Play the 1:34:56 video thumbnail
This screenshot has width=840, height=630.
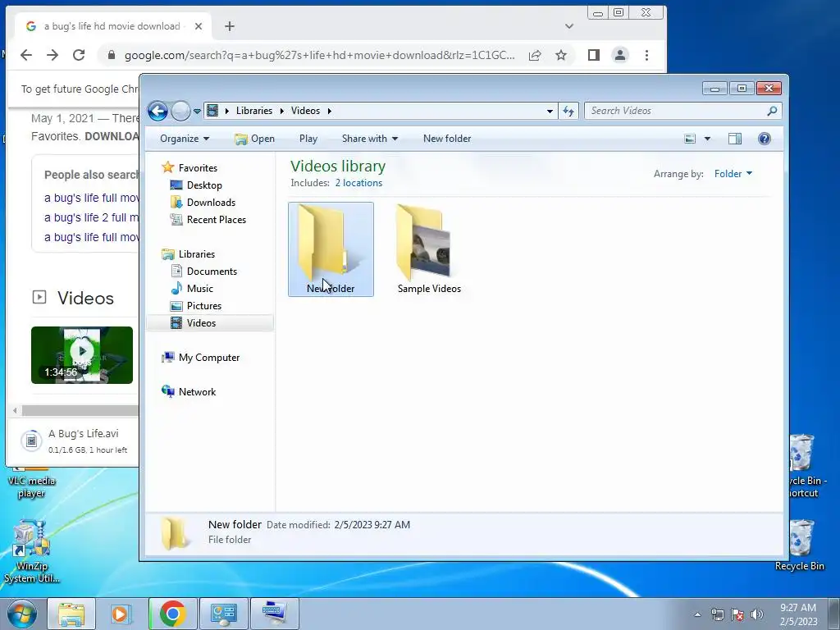pos(82,354)
